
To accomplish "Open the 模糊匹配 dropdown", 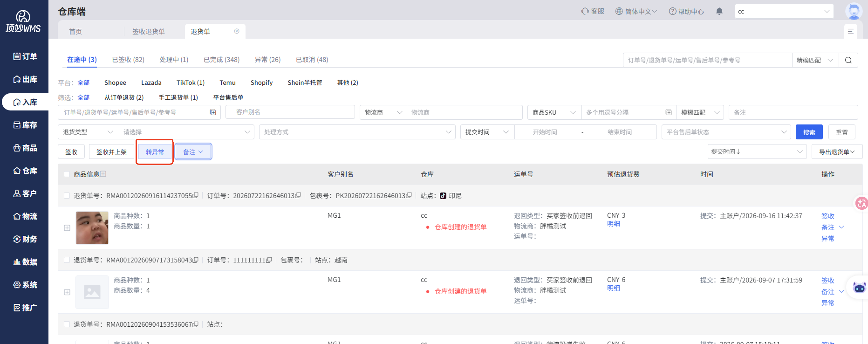I will point(700,112).
